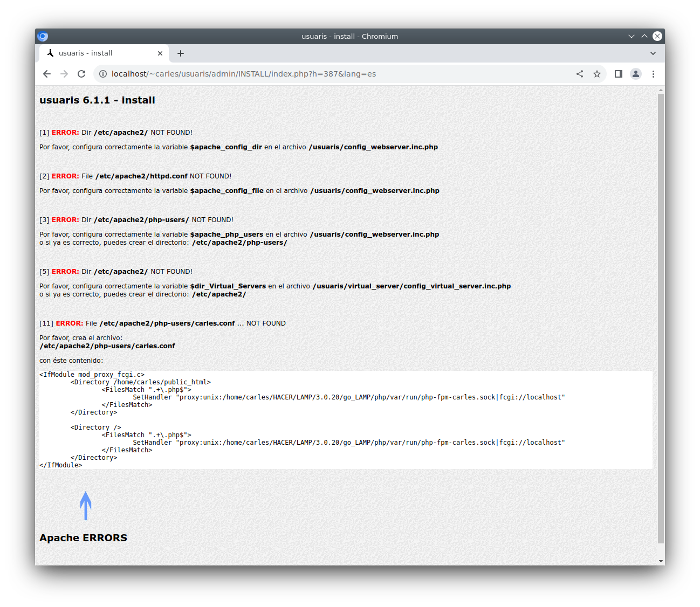Open a new tab with plus button

pos(181,53)
